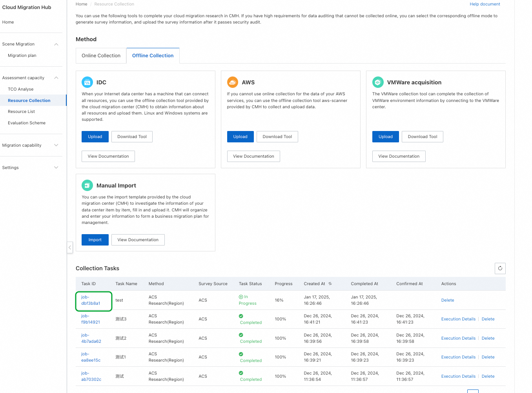View Execution Details for job-f9b14921
This screenshot has height=393, width=532.
(458, 319)
